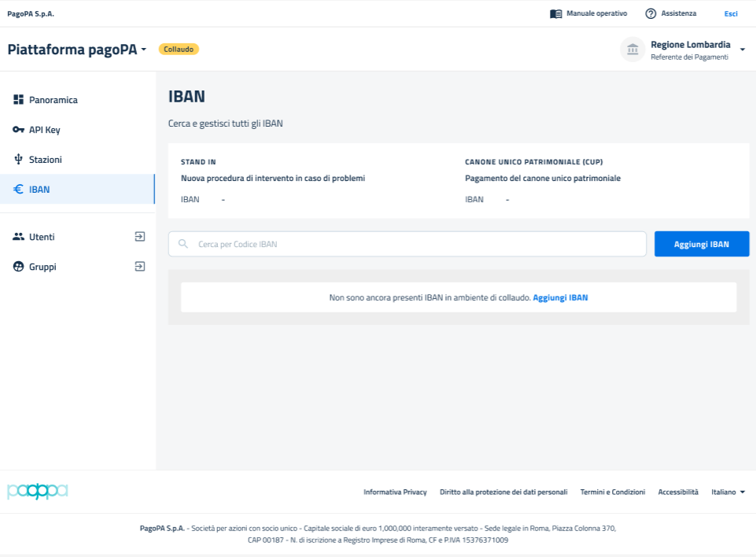This screenshot has width=756, height=557.
Task: Click the Panoramica dashboard icon
Action: coord(19,100)
